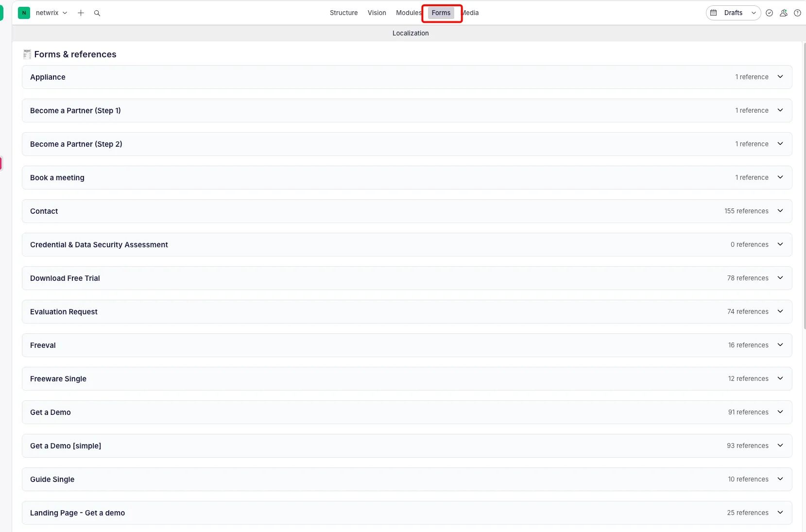Click the Freeval form title

[x=43, y=345]
